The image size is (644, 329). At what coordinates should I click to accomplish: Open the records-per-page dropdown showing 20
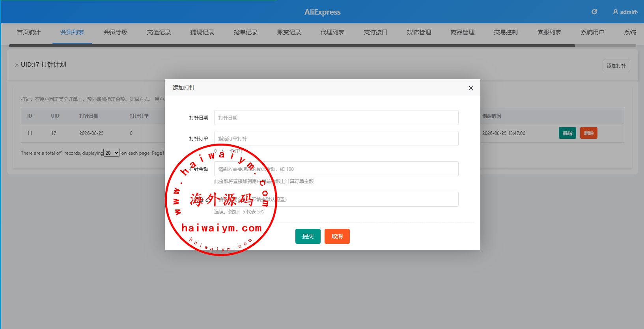(x=112, y=153)
